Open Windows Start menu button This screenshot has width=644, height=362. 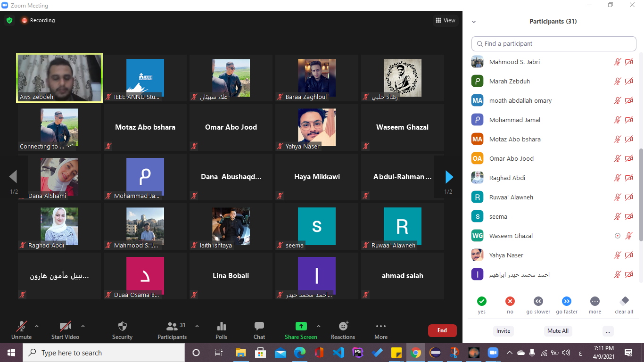pos(11,353)
